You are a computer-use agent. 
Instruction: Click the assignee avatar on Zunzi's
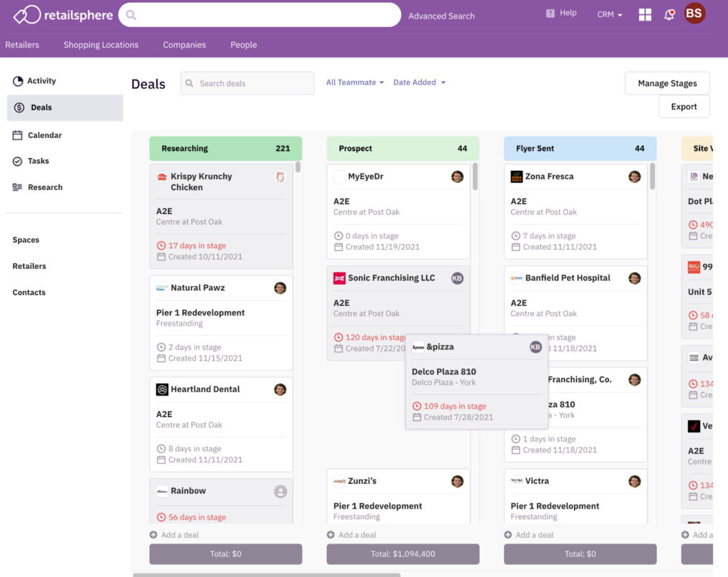[x=457, y=481]
